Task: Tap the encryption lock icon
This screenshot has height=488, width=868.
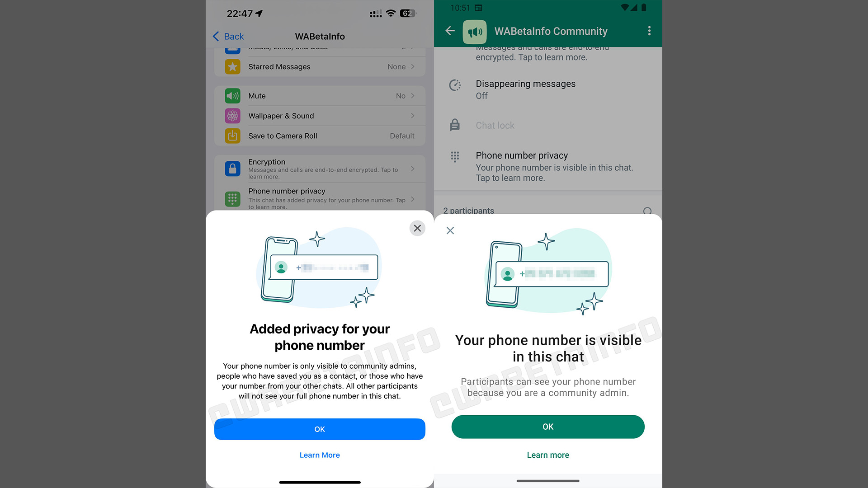Action: click(232, 168)
